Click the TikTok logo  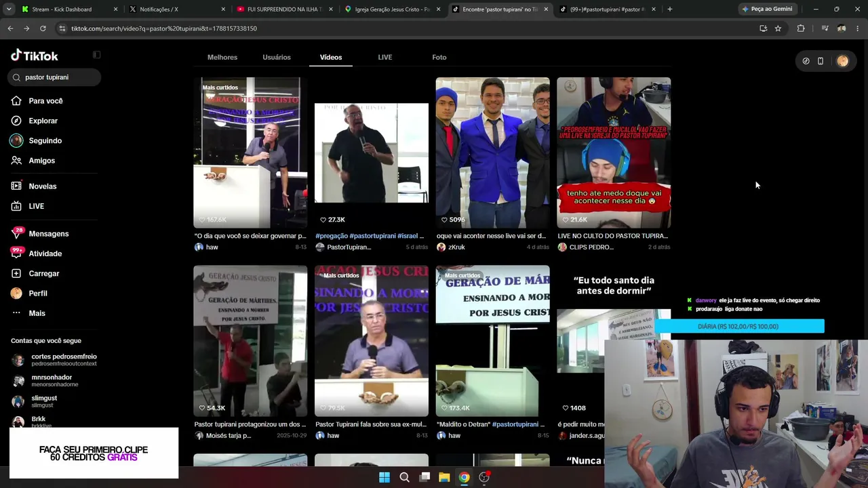(x=35, y=56)
